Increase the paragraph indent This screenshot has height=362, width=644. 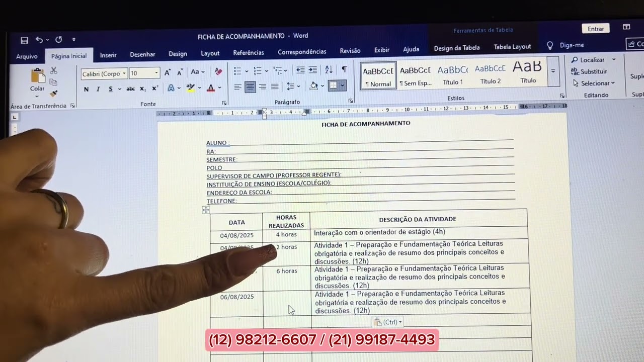[312, 70]
